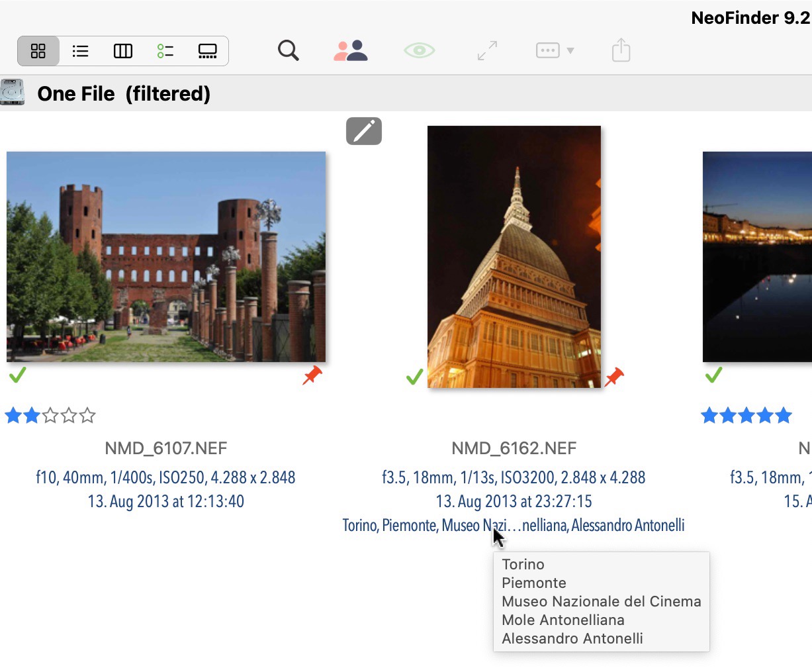This screenshot has height=672, width=812.
Task: Click the share export icon
Action: [621, 50]
